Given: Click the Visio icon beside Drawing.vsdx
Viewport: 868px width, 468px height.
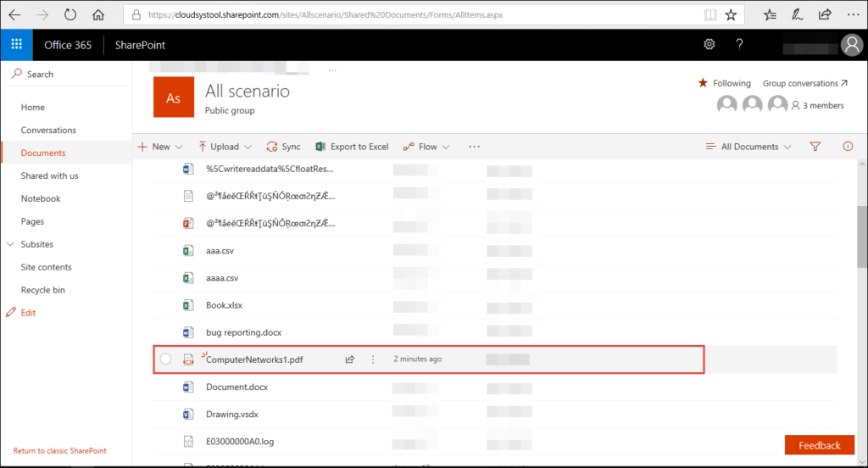Looking at the screenshot, I should 188,415.
